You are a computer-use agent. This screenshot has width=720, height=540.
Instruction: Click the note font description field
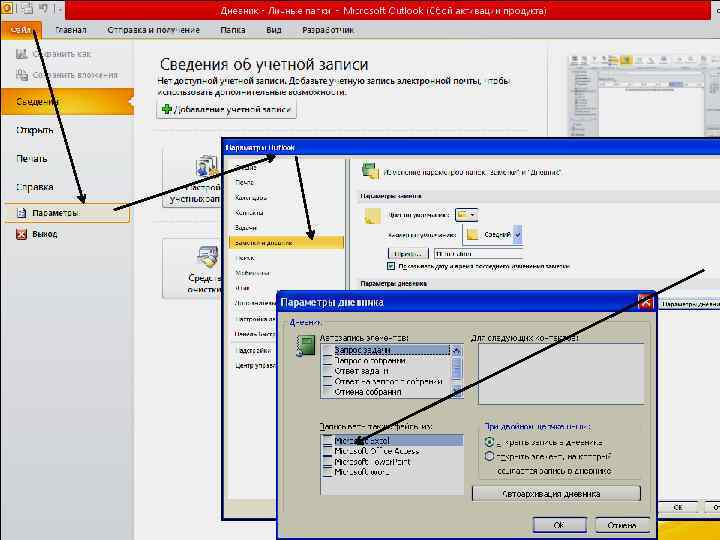pos(478,253)
